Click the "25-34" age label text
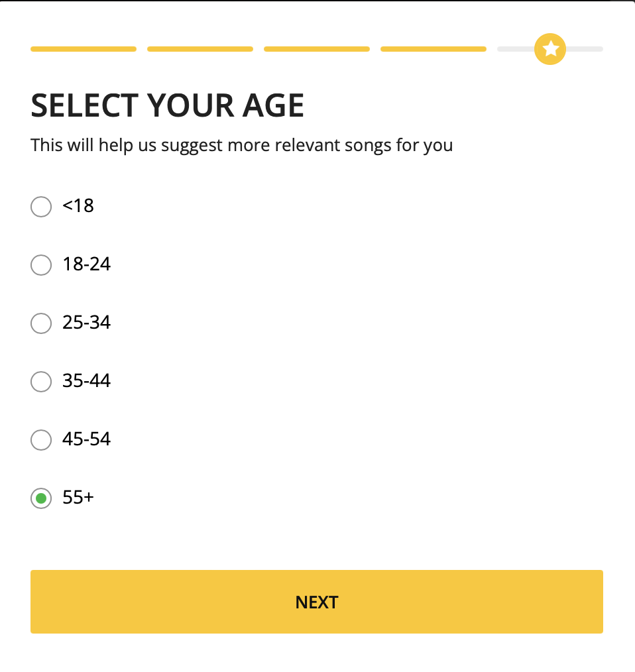This screenshot has height=672, width=635. tap(87, 323)
